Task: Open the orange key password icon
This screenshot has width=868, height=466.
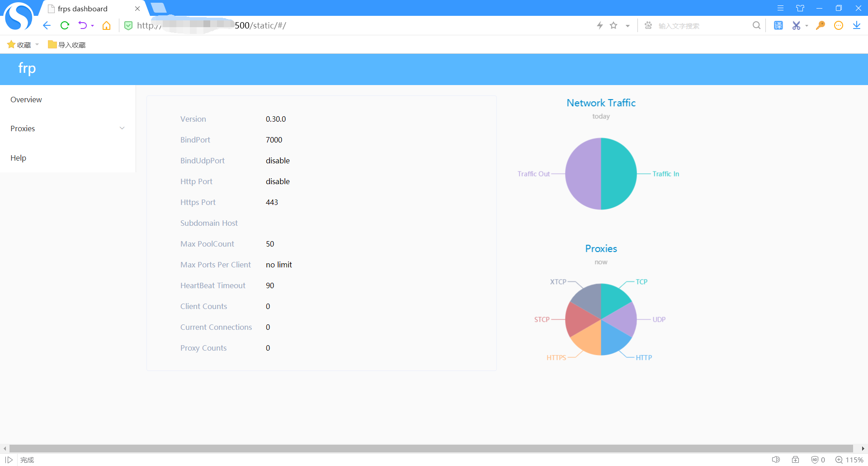Action: click(x=821, y=25)
